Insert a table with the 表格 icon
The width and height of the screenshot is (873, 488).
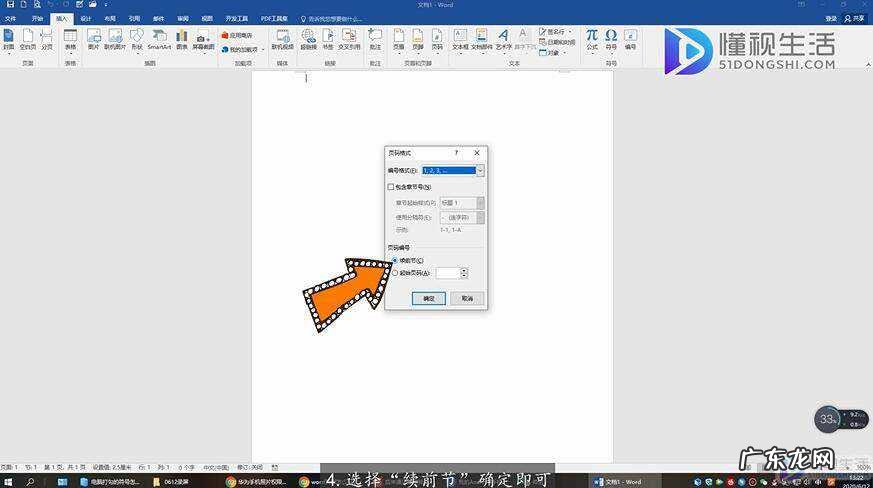click(70, 39)
